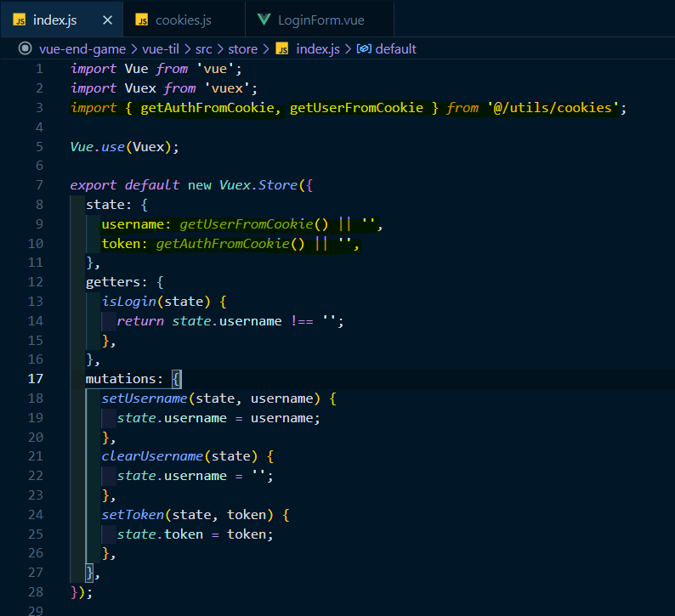
Task: Click index.js in the breadcrumb
Action: 318,49
